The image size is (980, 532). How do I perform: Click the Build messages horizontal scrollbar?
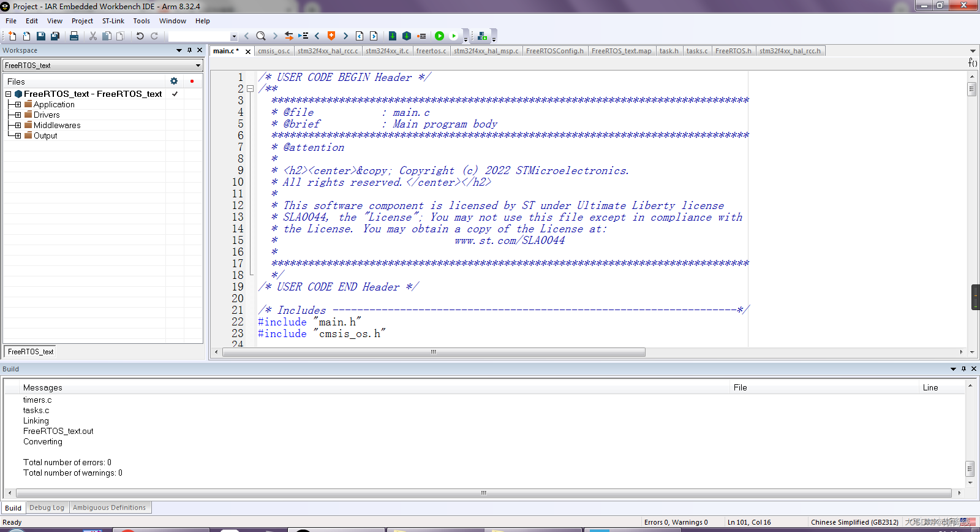pos(483,493)
